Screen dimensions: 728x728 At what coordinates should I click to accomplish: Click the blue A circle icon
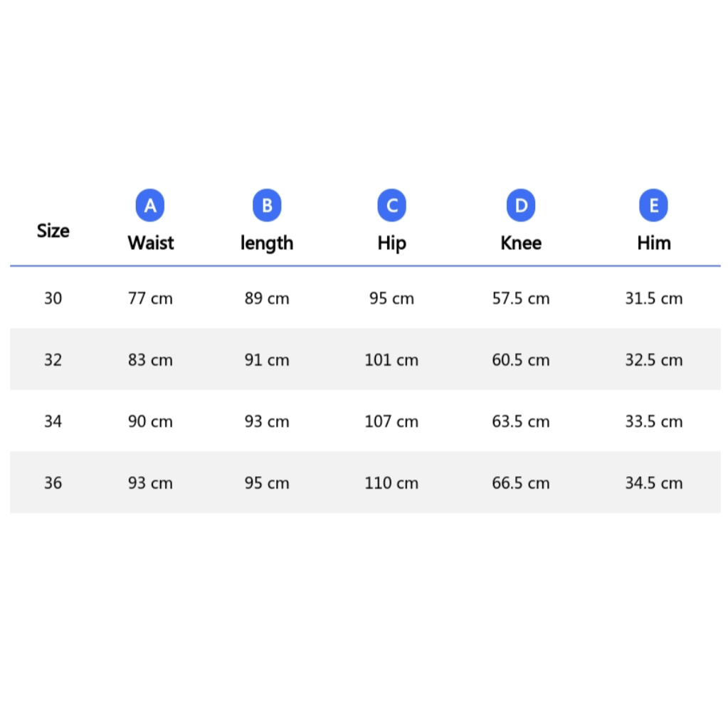(150, 205)
